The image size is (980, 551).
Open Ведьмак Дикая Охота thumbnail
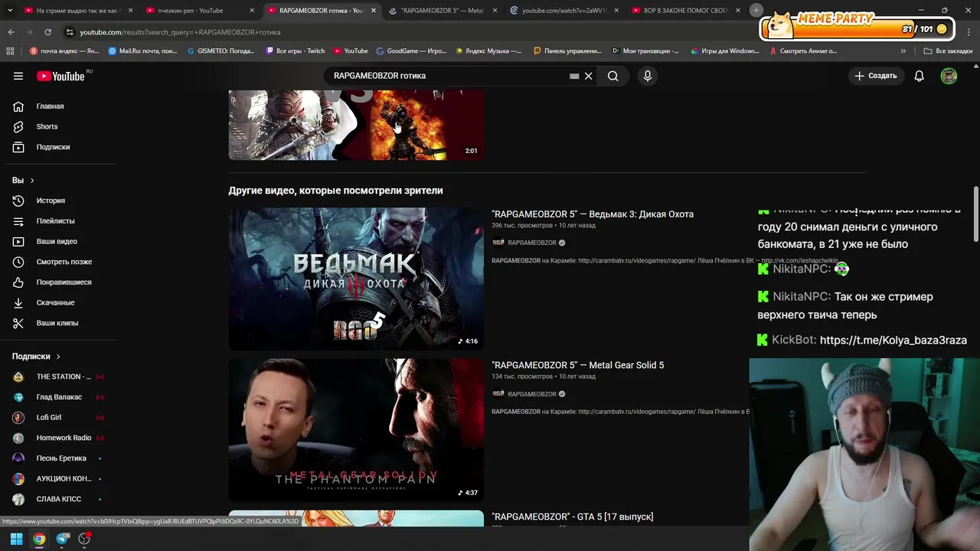tap(356, 279)
